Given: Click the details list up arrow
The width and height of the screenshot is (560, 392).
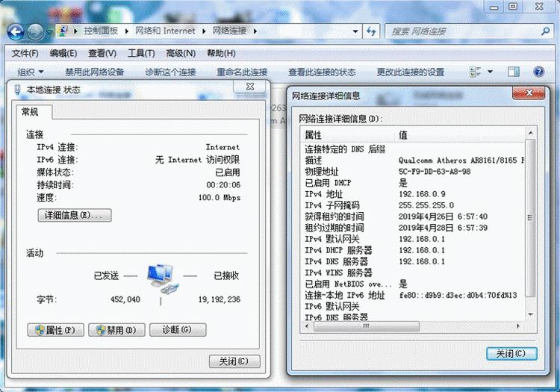Looking at the screenshot, I should [531, 133].
